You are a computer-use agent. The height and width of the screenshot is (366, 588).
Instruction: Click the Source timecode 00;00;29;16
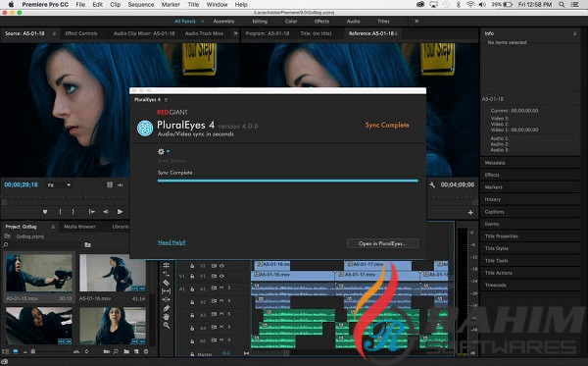point(21,184)
